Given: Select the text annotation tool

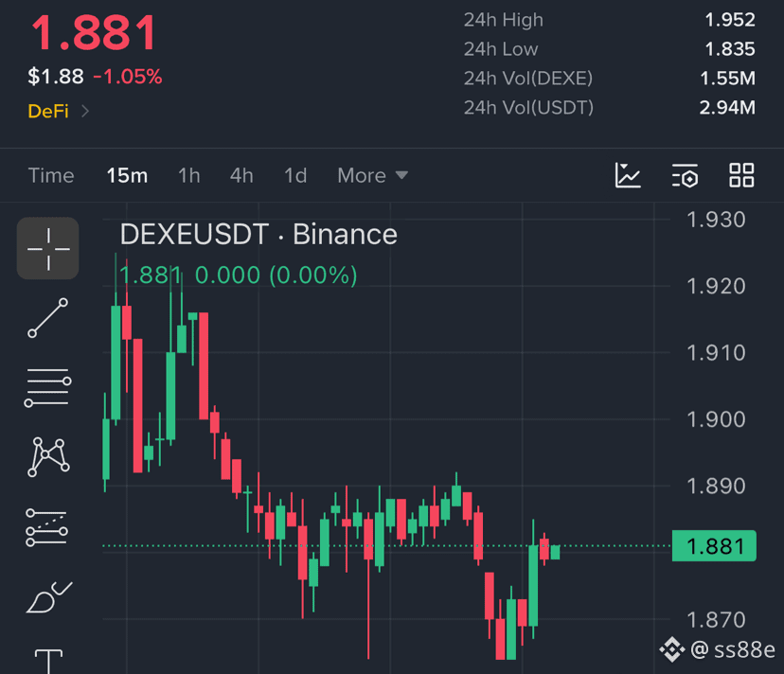Looking at the screenshot, I should (x=48, y=661).
